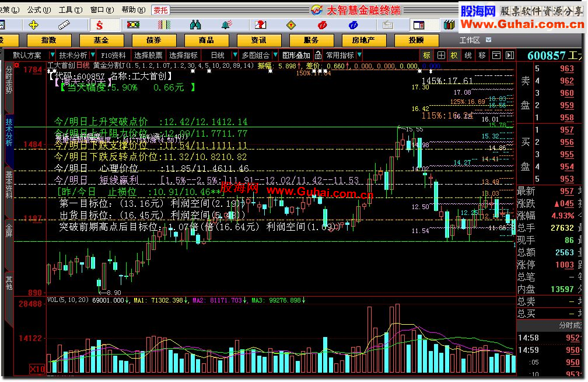Image resolution: width=588 pixels, height=382 pixels.
Task: Toggle the 移 move button
Action: [482, 55]
